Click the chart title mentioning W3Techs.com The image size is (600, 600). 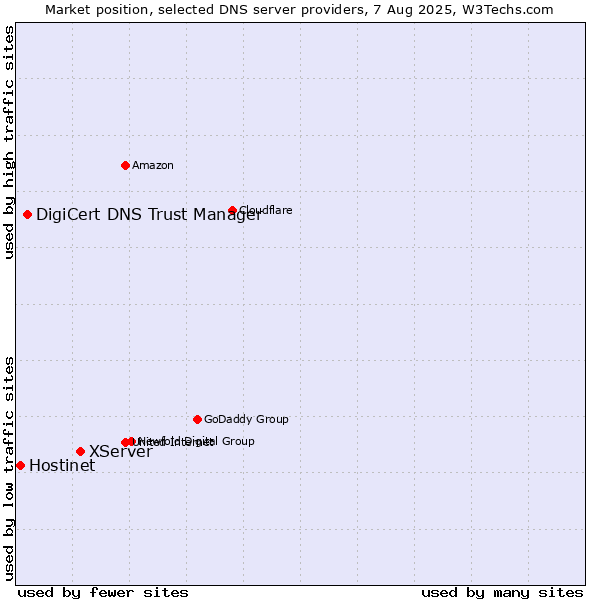(x=299, y=10)
